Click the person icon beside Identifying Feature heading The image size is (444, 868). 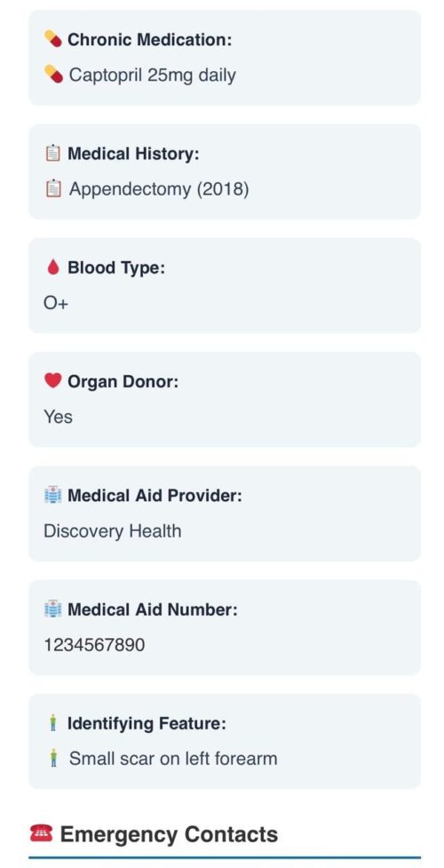tap(53, 723)
